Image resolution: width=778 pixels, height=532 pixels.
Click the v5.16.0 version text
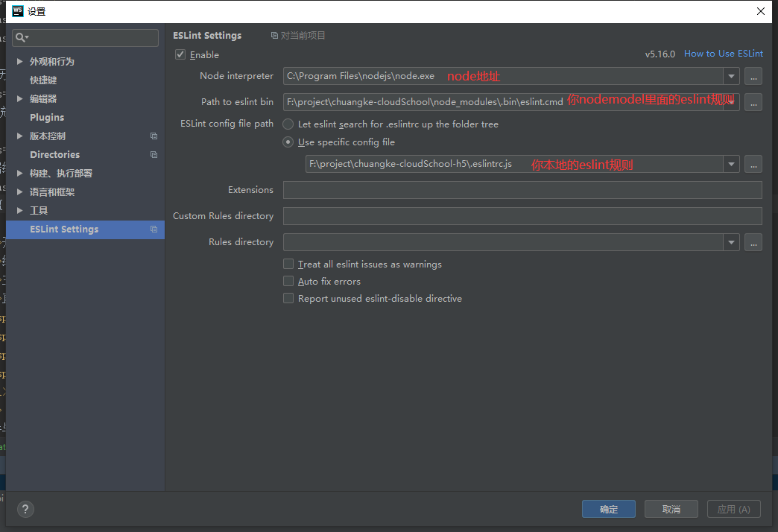tap(660, 54)
